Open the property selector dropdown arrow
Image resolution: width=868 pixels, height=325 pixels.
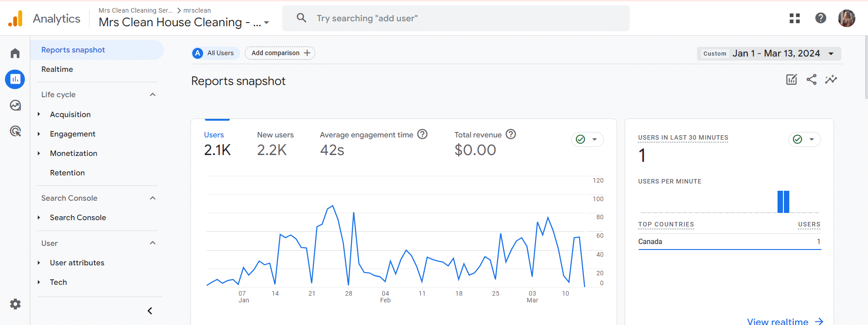click(266, 23)
